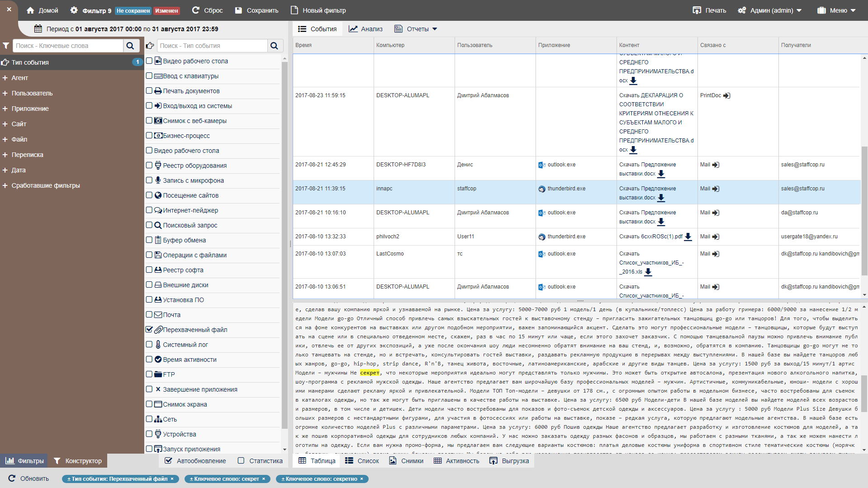Click microphone icon of Запись с микрофона
Viewport: 868px width, 488px height.
158,180
